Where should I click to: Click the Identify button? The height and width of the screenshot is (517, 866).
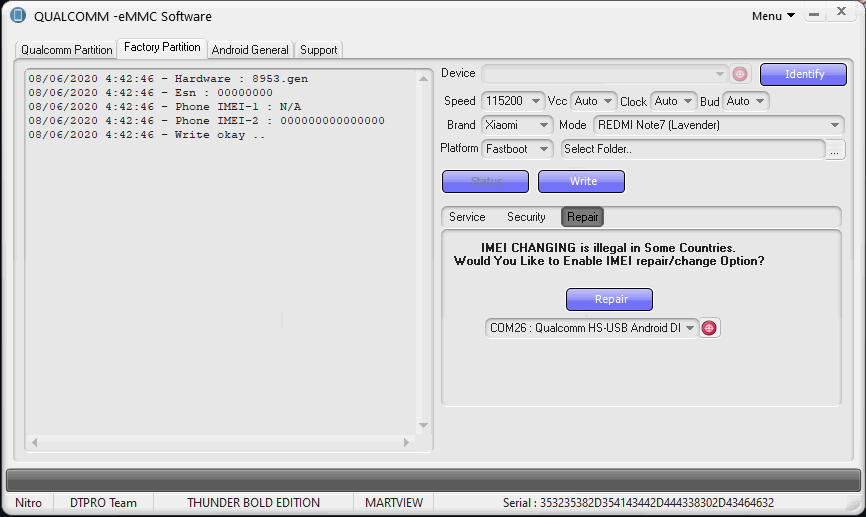[x=804, y=74]
